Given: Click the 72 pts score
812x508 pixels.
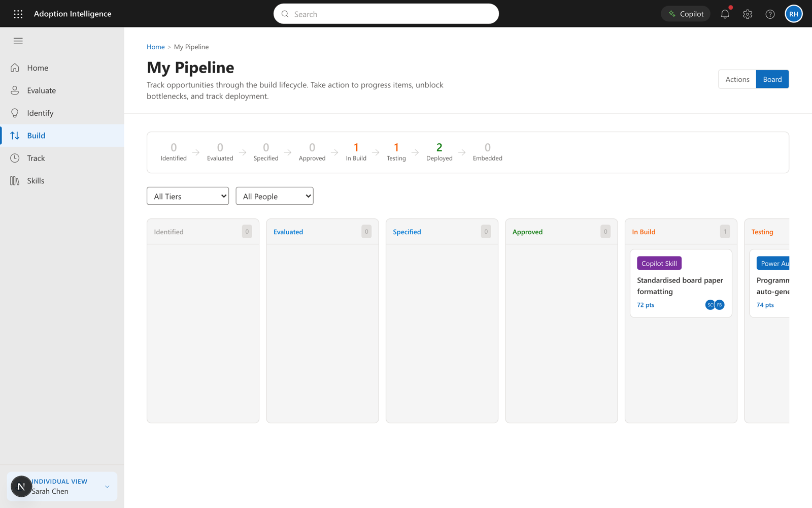Looking at the screenshot, I should point(646,305).
